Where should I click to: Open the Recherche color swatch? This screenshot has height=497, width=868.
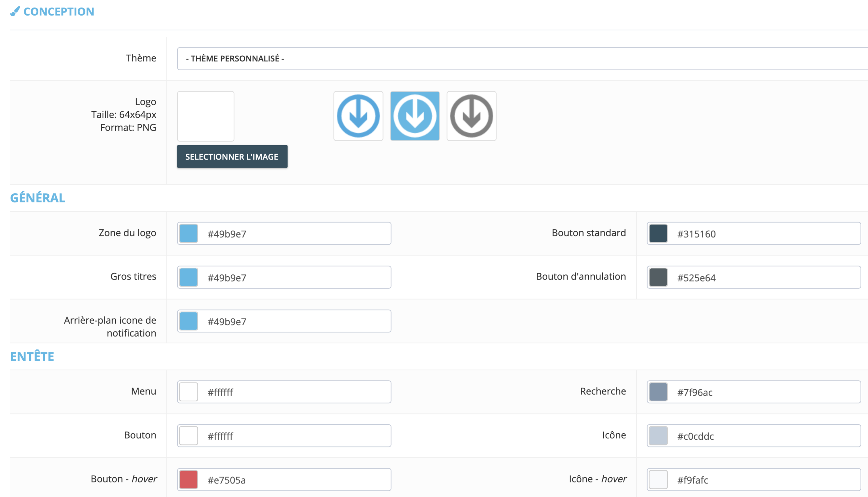point(658,392)
